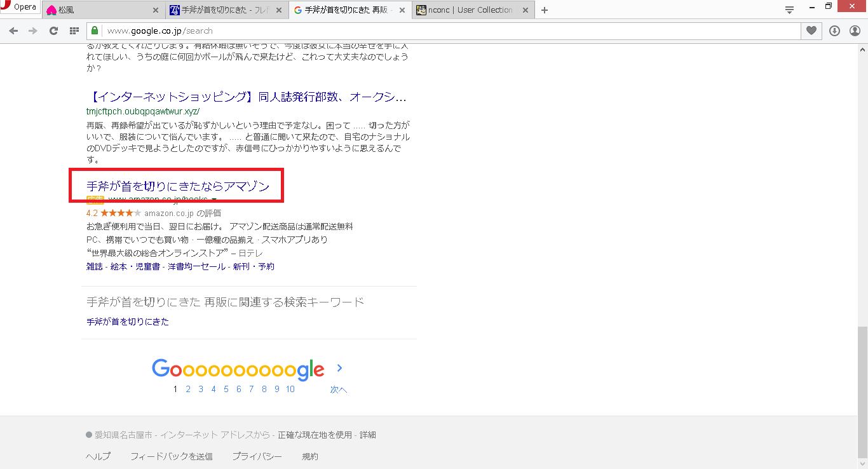Image resolution: width=868 pixels, height=469 pixels.
Task: Go to results page 3
Action: click(201, 389)
